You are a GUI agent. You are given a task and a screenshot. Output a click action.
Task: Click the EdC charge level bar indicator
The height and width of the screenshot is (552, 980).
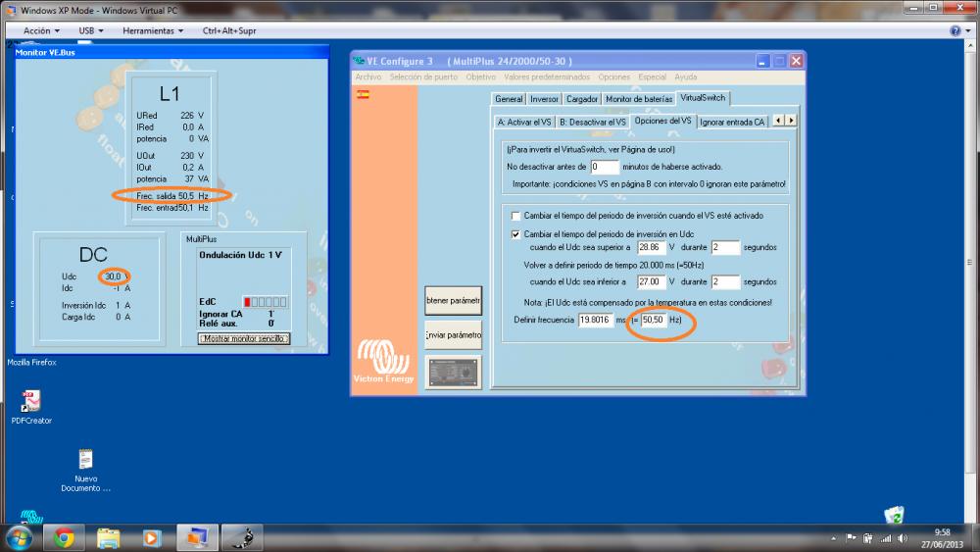point(265,302)
